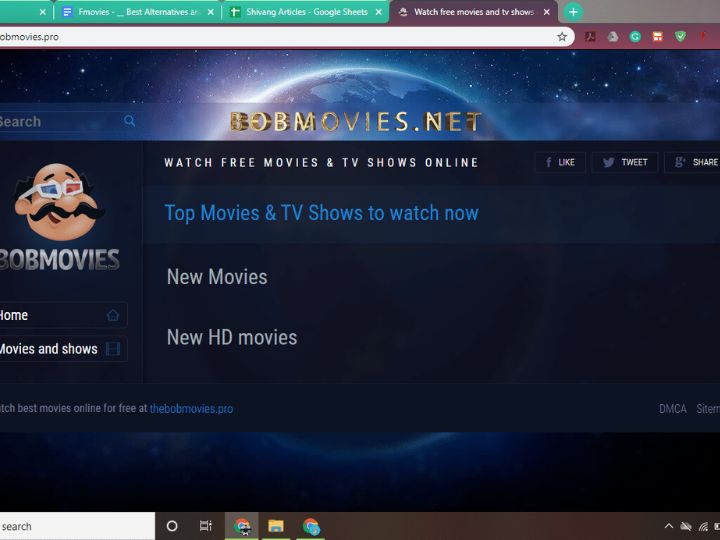Click the browser address bar URL

tap(29, 37)
